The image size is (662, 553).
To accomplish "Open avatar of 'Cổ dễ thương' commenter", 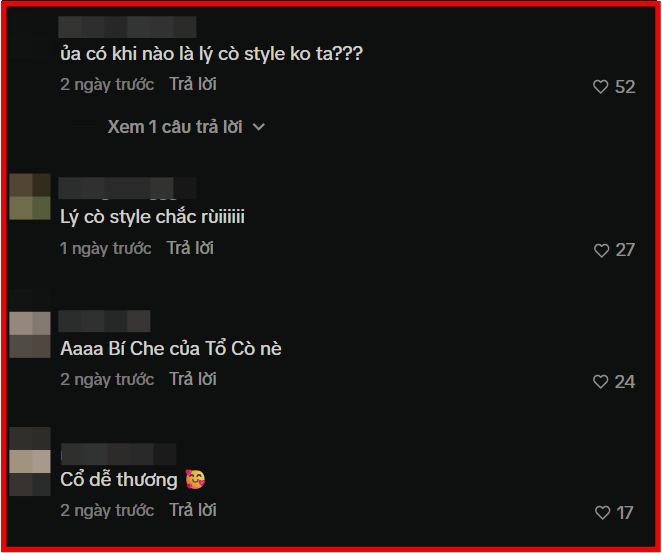I will [x=30, y=461].
